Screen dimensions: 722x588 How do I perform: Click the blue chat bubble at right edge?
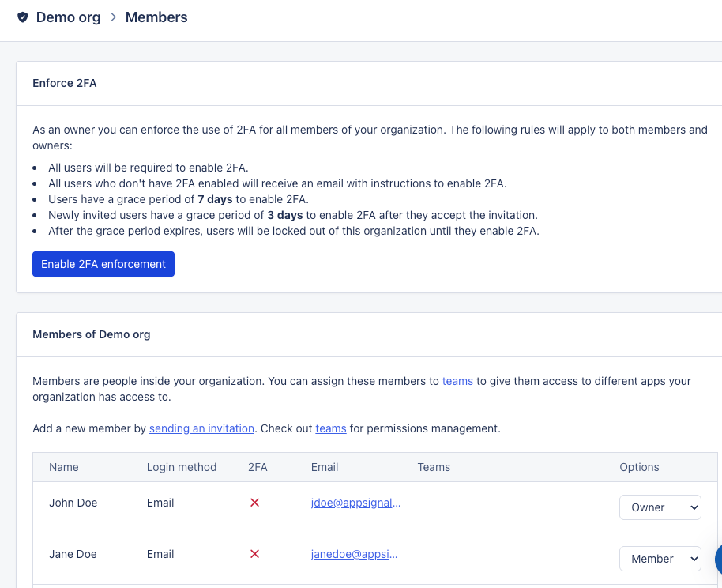click(x=718, y=559)
